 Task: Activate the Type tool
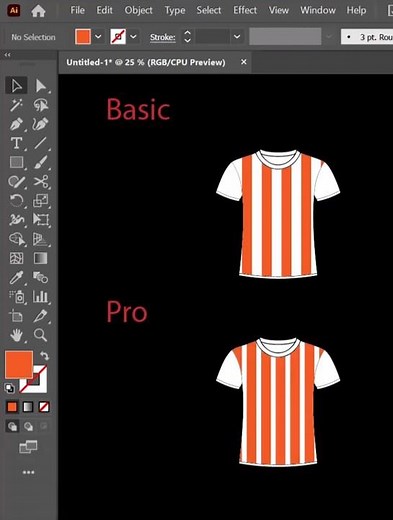coord(16,143)
